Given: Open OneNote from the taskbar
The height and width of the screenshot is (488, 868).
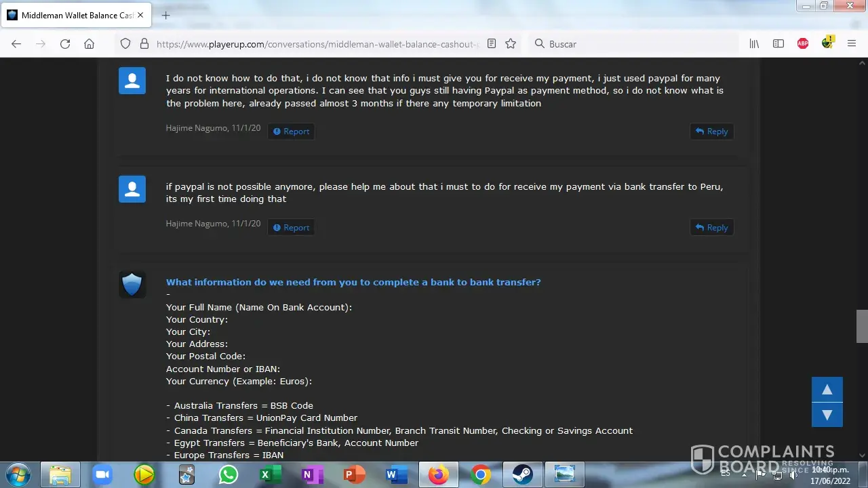Looking at the screenshot, I should click(313, 474).
